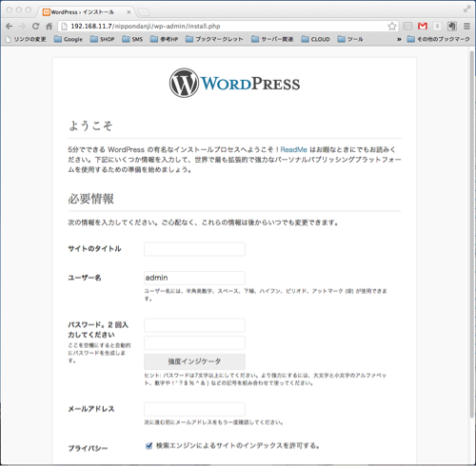Open the Gmail extension icon
The width and height of the screenshot is (476, 466).
[423, 26]
